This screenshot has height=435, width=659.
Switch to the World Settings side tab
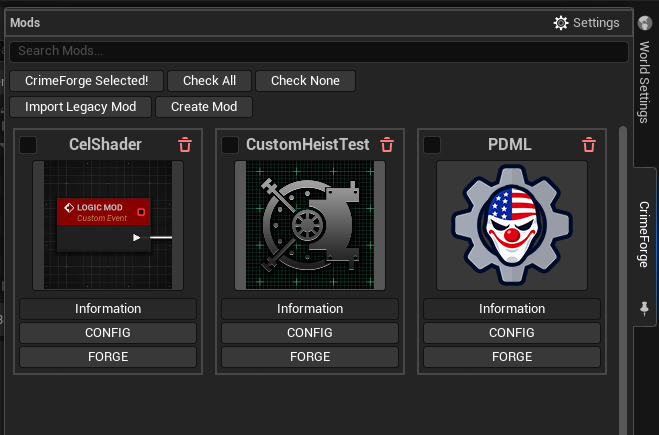pos(644,82)
